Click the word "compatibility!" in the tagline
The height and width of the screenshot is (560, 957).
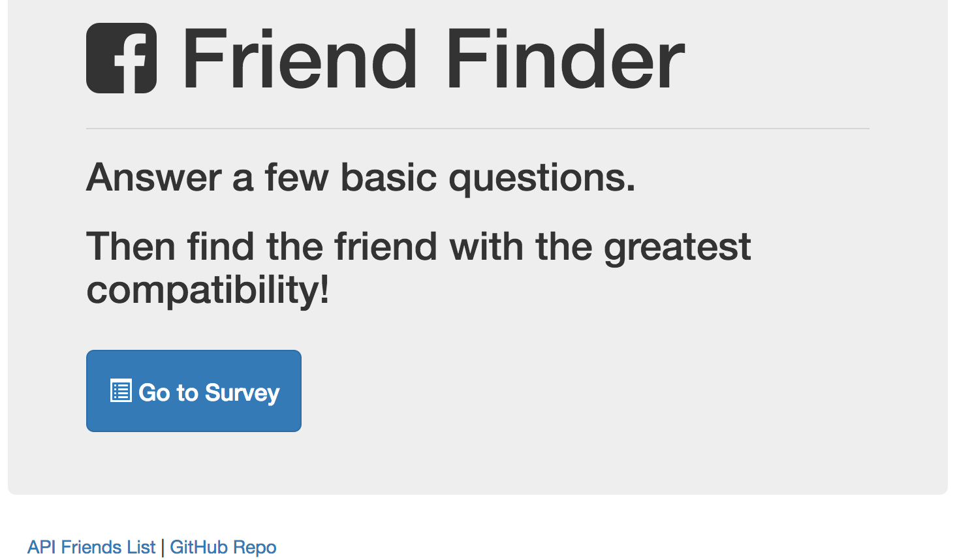(x=208, y=290)
